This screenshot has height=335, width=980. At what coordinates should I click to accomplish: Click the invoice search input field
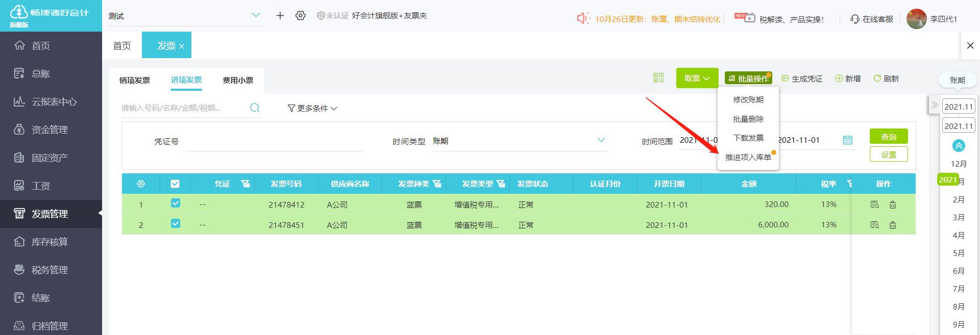(x=184, y=108)
